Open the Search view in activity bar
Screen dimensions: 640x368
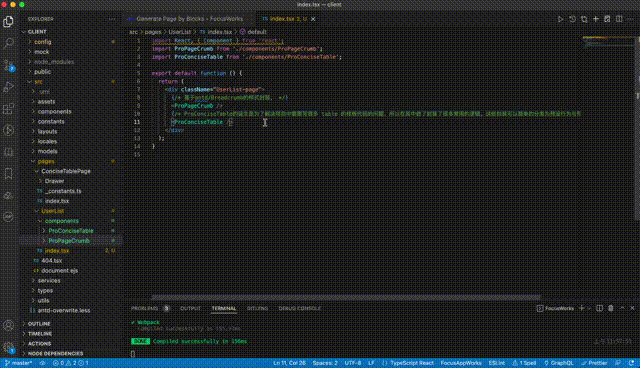(x=8, y=43)
